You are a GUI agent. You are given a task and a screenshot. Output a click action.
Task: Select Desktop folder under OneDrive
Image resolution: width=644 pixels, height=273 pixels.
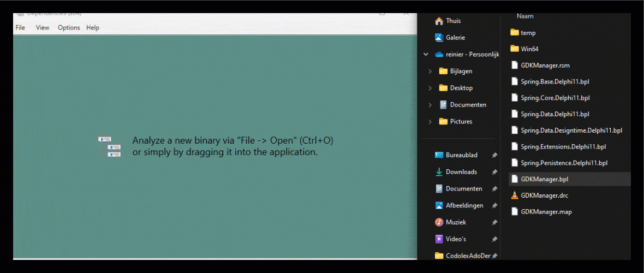coord(461,88)
